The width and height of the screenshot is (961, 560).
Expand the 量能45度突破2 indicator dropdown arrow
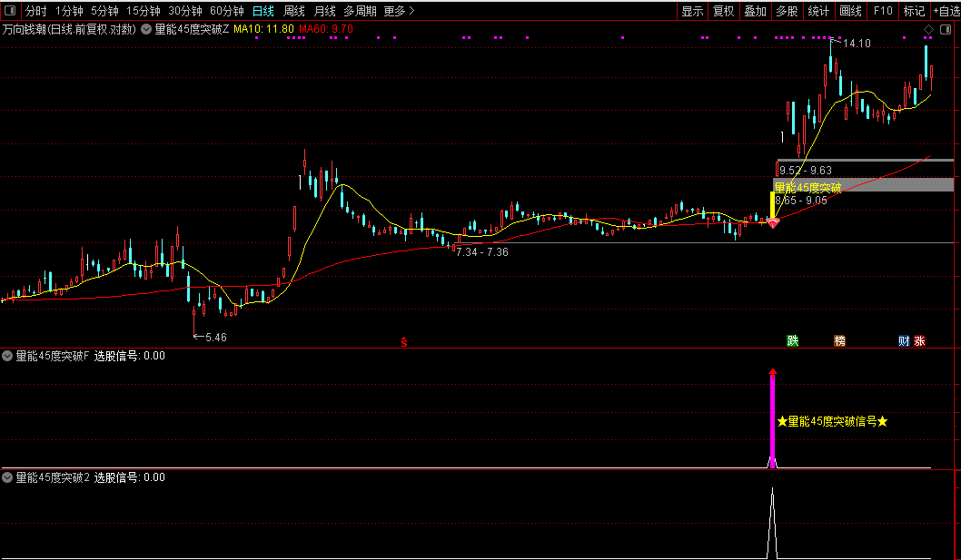(7, 477)
